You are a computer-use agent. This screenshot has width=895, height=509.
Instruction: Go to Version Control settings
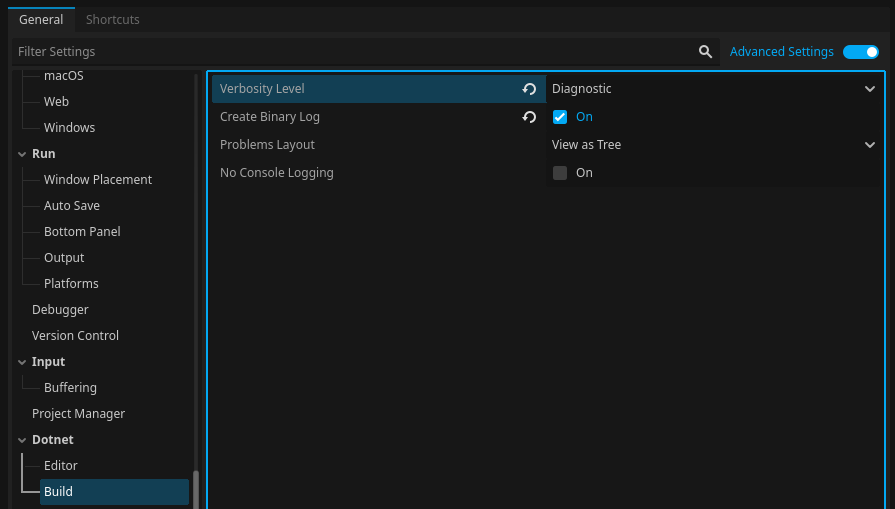[x=75, y=336]
